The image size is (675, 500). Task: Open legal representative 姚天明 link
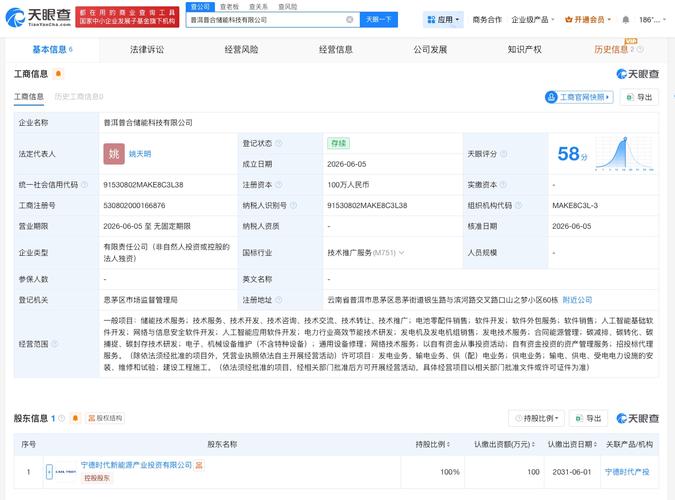pos(140,154)
